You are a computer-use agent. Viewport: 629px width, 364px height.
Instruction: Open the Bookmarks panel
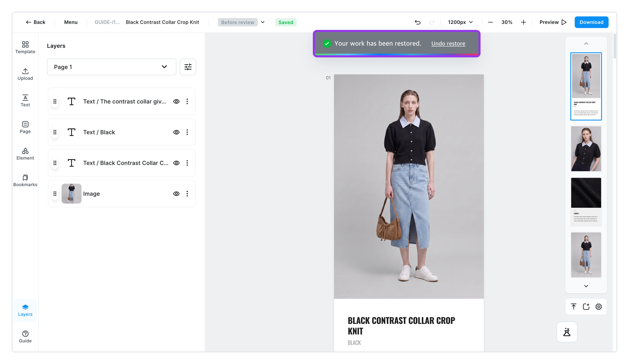point(25,181)
